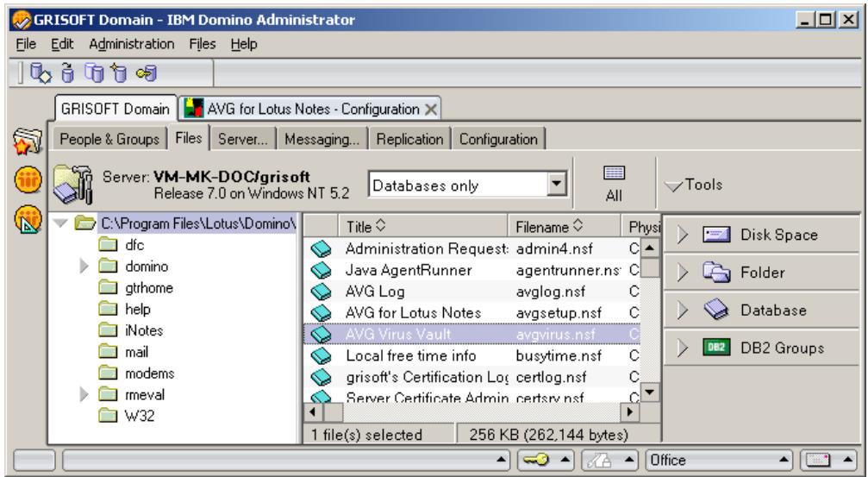Image resolution: width=868 pixels, height=477 pixels.
Task: Click the fourth toolbar new-database sparkle icon
Action: coord(119,72)
